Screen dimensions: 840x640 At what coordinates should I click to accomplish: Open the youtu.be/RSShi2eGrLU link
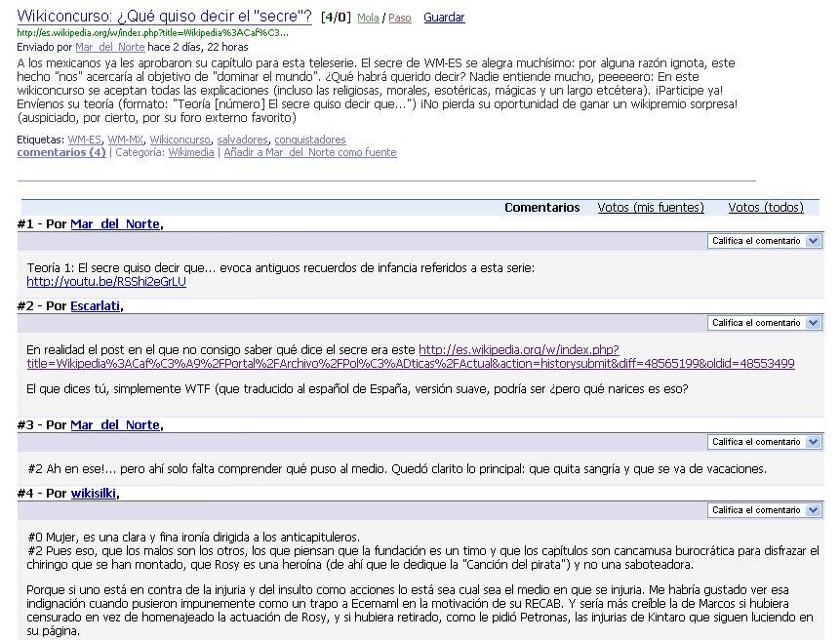click(106, 282)
